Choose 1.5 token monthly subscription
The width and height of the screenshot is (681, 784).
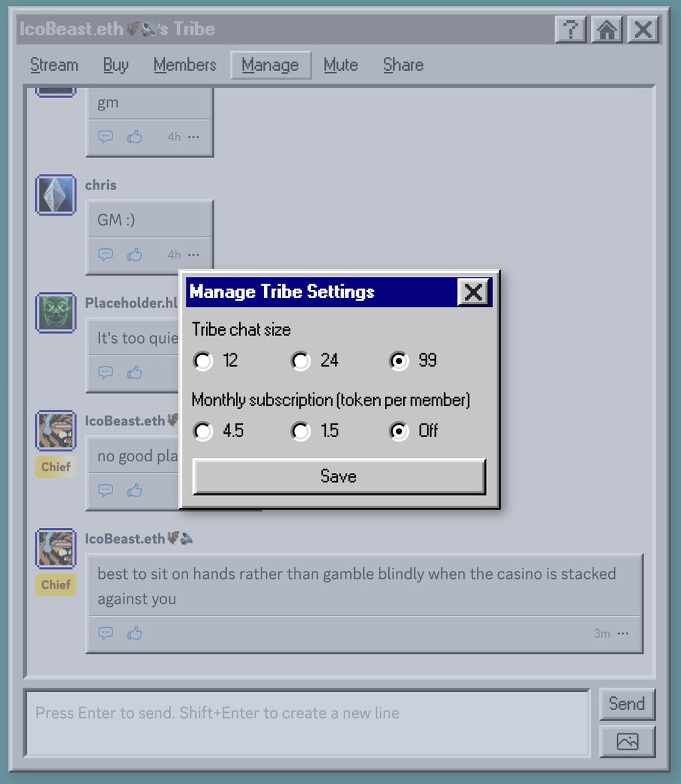pyautogui.click(x=301, y=431)
